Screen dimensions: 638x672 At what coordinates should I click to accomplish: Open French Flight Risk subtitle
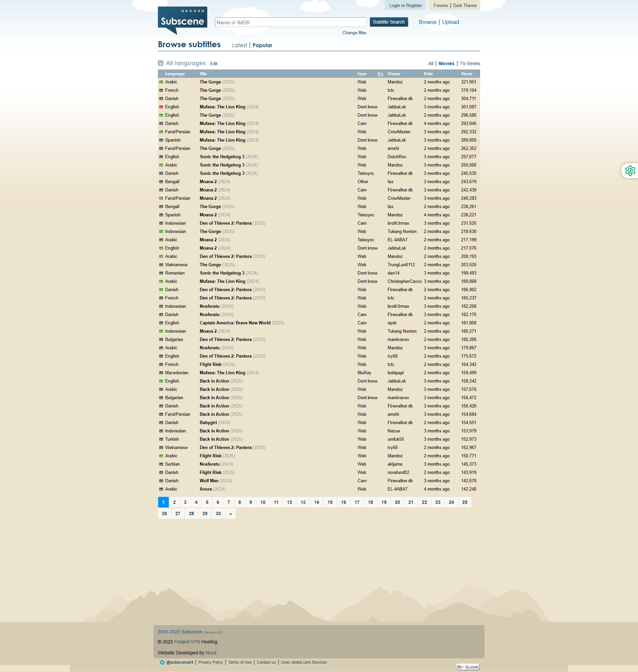click(217, 365)
